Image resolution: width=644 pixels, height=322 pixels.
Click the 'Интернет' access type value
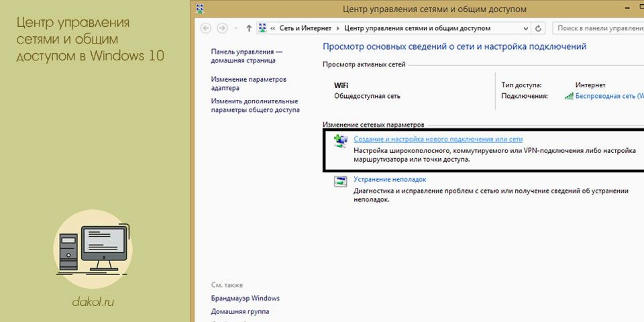click(590, 85)
